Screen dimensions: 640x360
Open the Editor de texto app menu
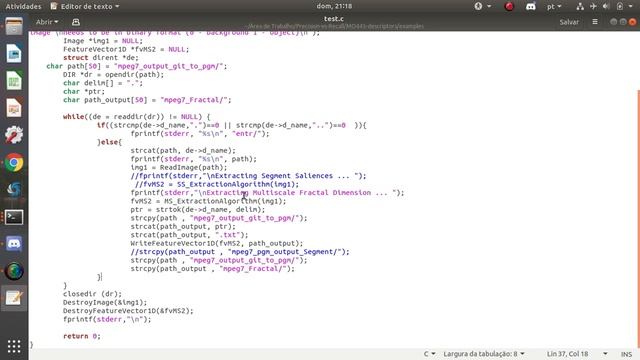point(85,6)
